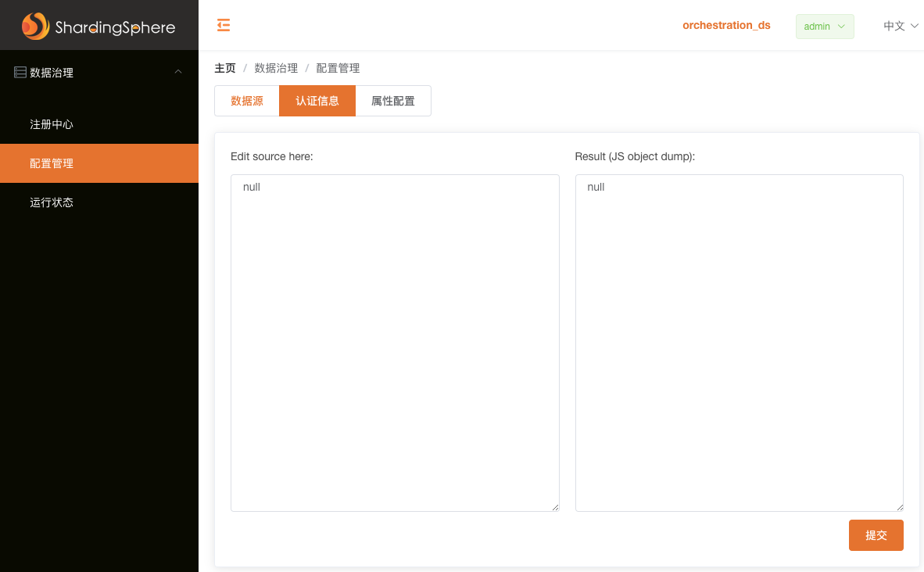
Task: Switch to the 数据源 tab
Action: [246, 100]
